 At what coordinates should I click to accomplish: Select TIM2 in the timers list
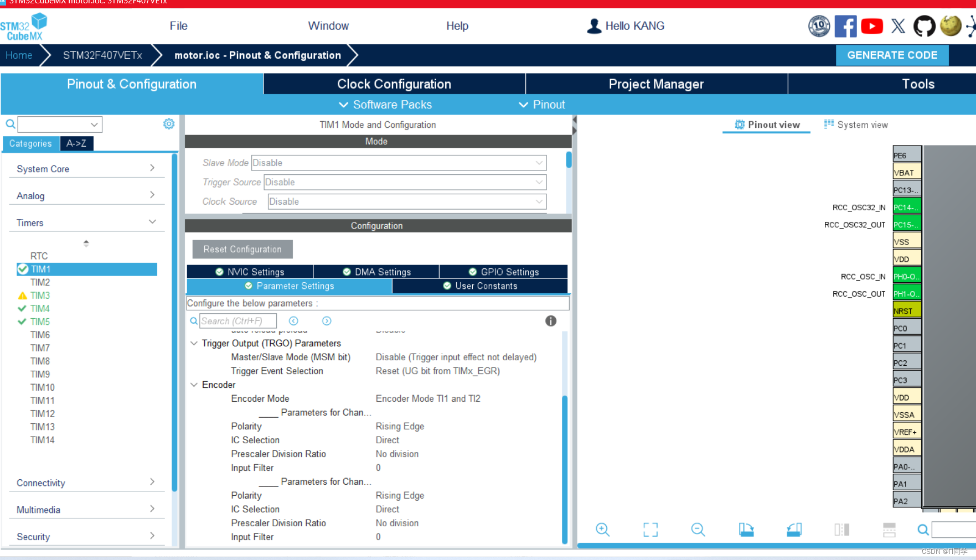coord(40,282)
